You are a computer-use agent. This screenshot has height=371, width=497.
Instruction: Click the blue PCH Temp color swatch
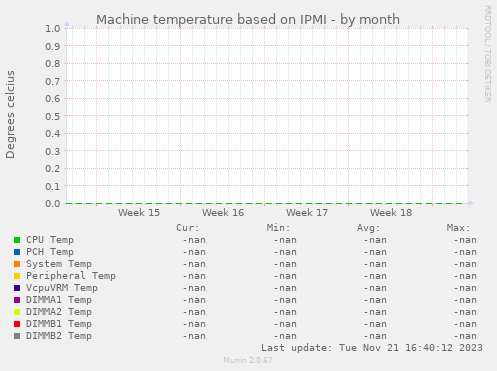click(x=17, y=252)
